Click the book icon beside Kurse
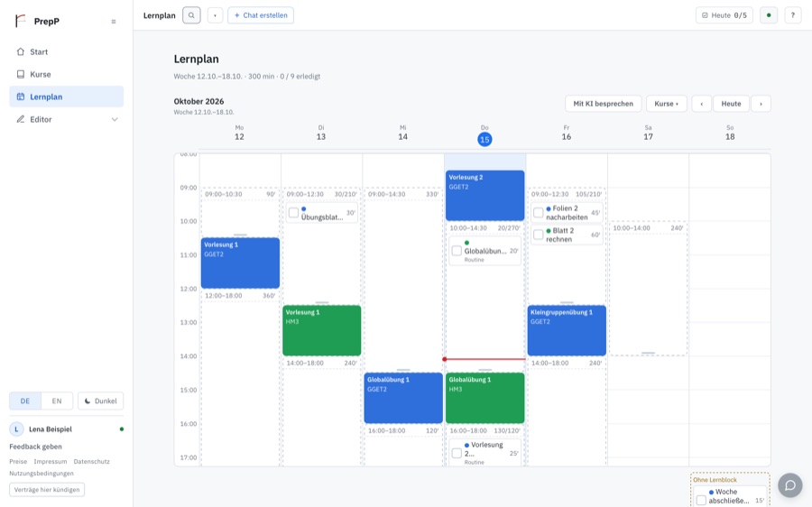Viewport: 812px width, 507px height. pyautogui.click(x=20, y=74)
